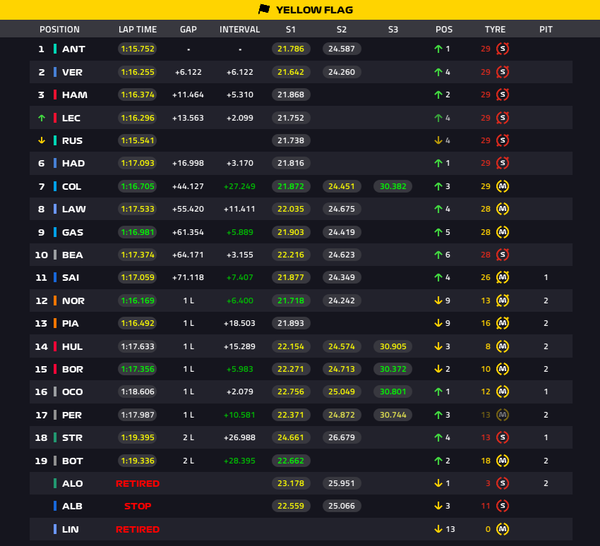Click BOT's medium tyre icon
The height and width of the screenshot is (546, 600).
(x=502, y=461)
